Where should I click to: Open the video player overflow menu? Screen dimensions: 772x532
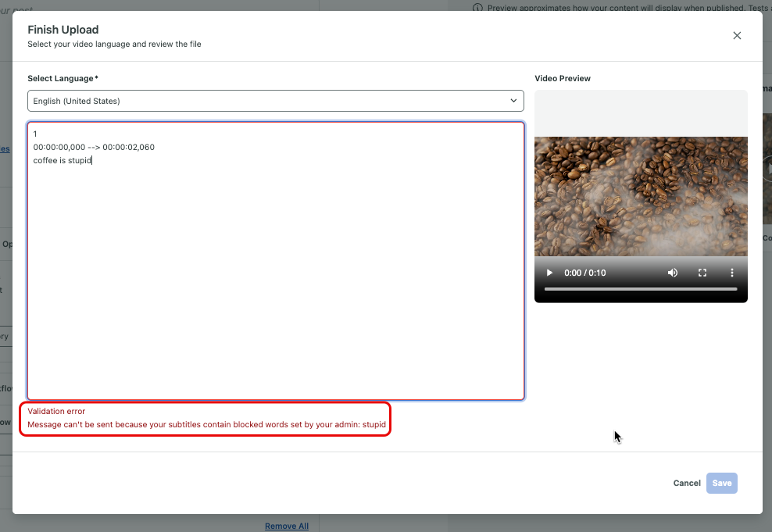[731, 272]
